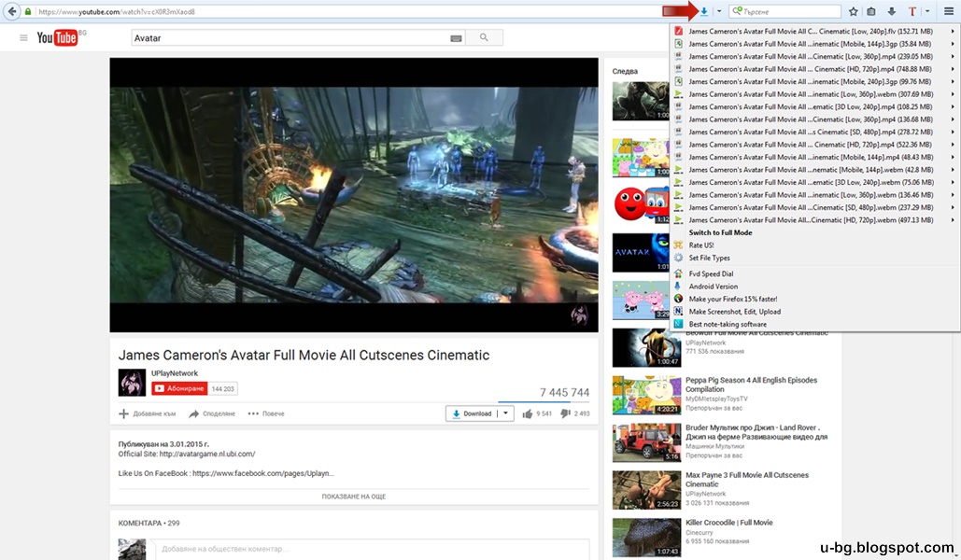The image size is (961, 560).
Task: Select the HD 720p mp4 748.88 MB download
Action: 811,69
